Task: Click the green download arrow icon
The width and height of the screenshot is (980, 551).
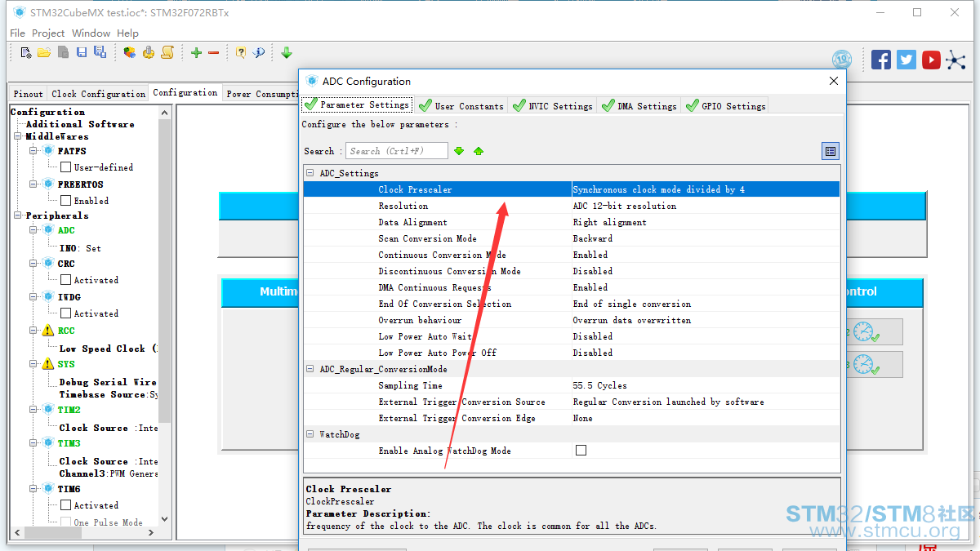Action: 287,52
